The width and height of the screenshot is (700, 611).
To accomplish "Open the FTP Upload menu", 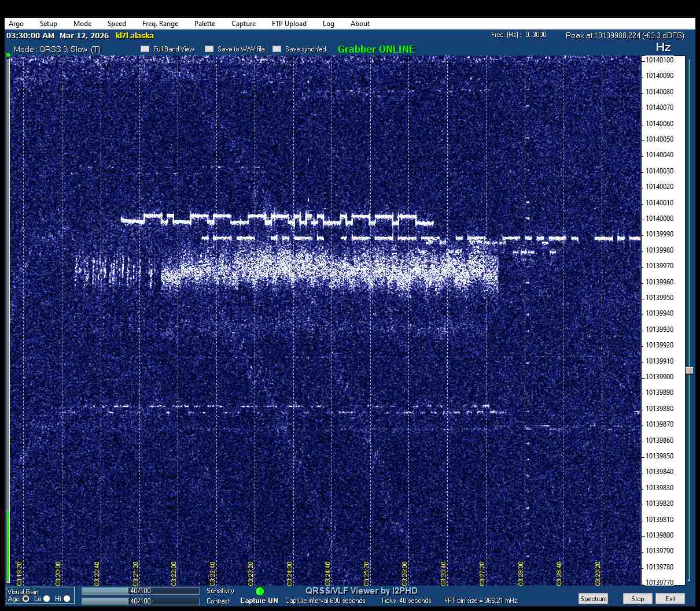I will point(289,24).
